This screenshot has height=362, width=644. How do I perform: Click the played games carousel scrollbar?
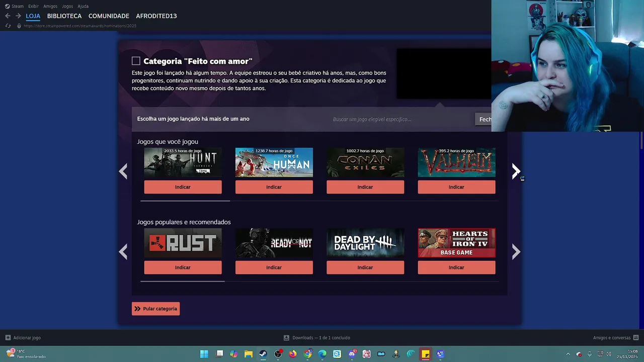point(185,201)
